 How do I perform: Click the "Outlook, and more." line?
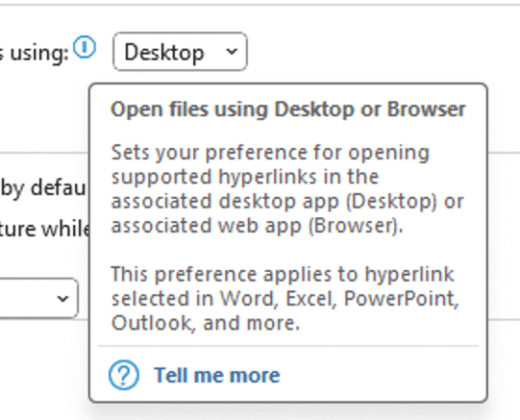pyautogui.click(x=205, y=323)
